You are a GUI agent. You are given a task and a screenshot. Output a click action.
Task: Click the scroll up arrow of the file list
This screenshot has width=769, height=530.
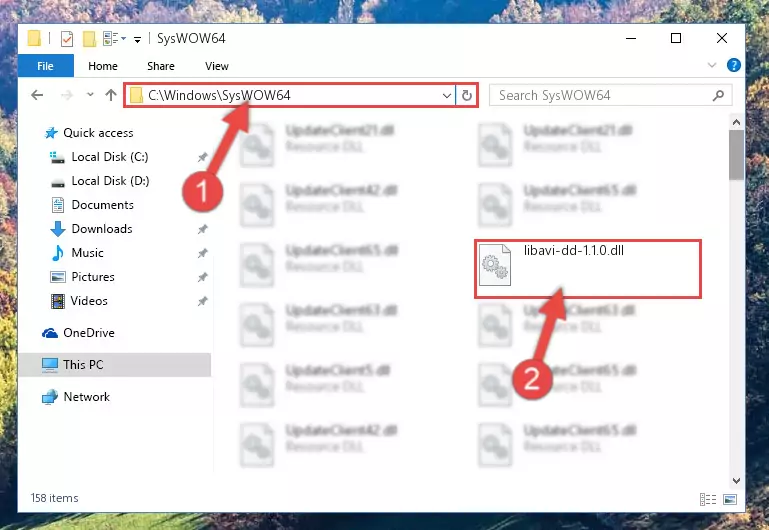coord(736,122)
